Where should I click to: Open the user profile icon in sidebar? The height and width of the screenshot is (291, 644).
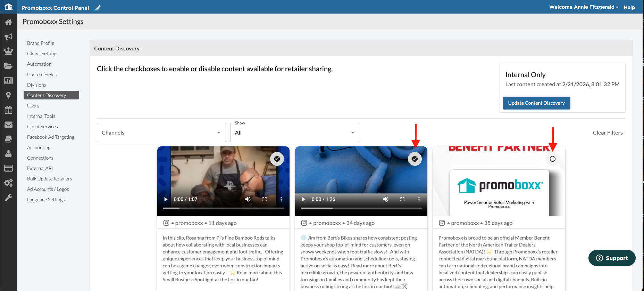[8, 154]
